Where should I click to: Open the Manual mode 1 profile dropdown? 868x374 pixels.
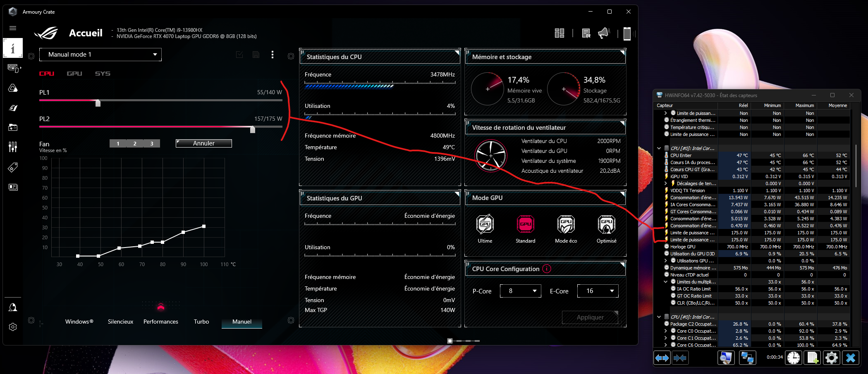pyautogui.click(x=100, y=55)
